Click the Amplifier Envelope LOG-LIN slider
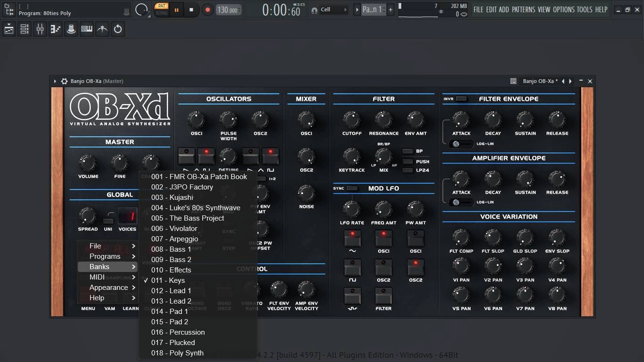 coord(461,202)
